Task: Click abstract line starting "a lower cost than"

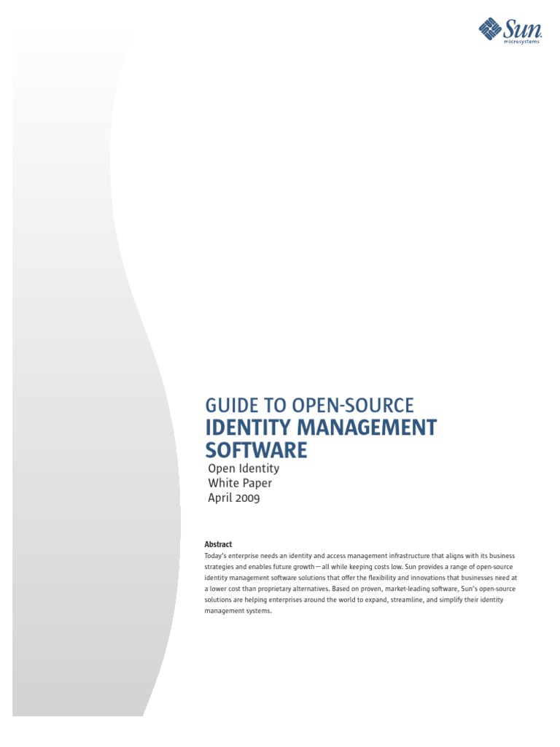Action: 360,589
